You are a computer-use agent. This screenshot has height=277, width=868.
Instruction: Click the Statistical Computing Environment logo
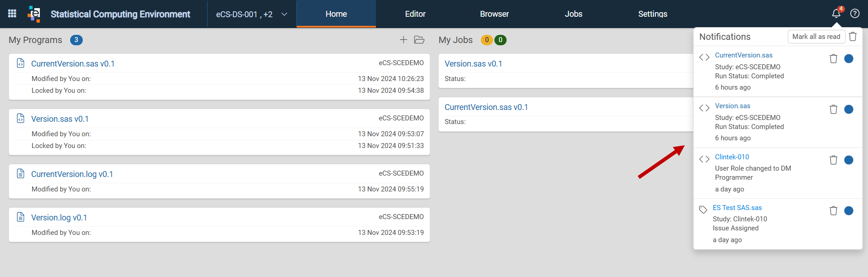click(x=34, y=14)
